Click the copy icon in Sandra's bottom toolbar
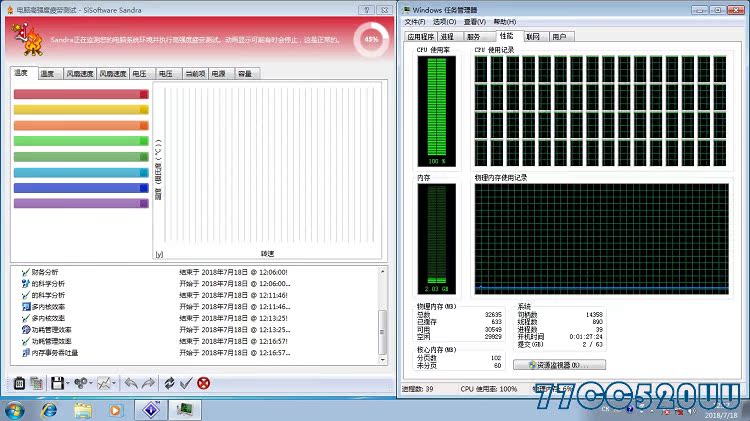Screen dimensions: 750x421 click(x=36, y=383)
